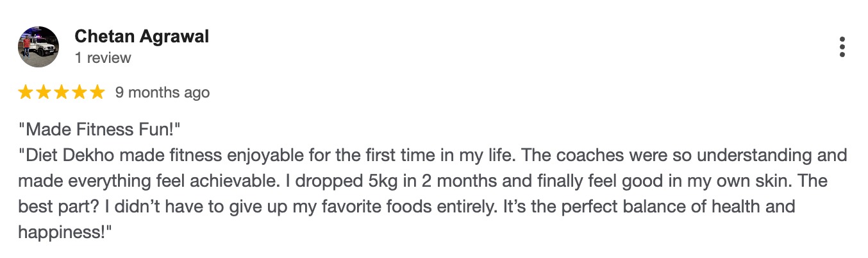Click the second gold rating star
The image size is (868, 258).
[x=44, y=92]
